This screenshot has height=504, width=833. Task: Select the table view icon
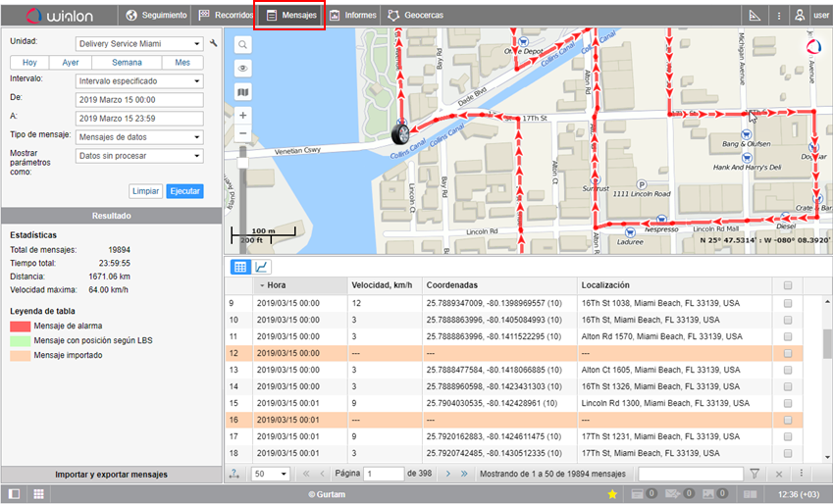(239, 267)
